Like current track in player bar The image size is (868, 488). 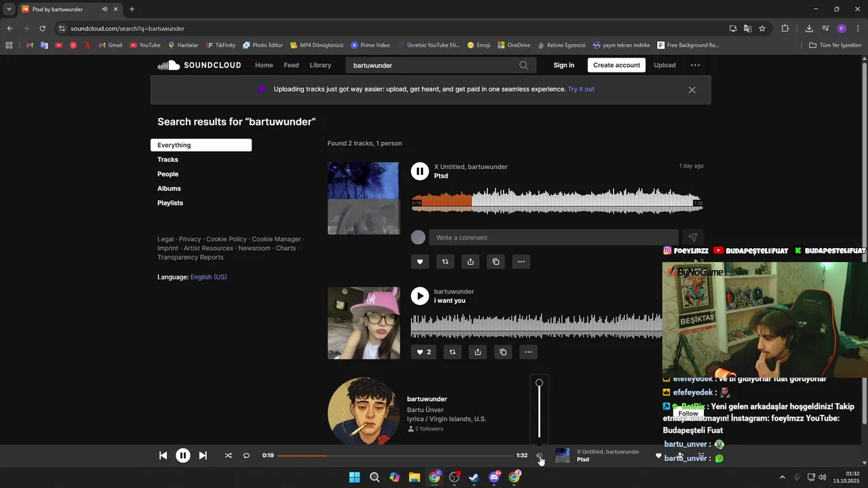[x=658, y=455]
